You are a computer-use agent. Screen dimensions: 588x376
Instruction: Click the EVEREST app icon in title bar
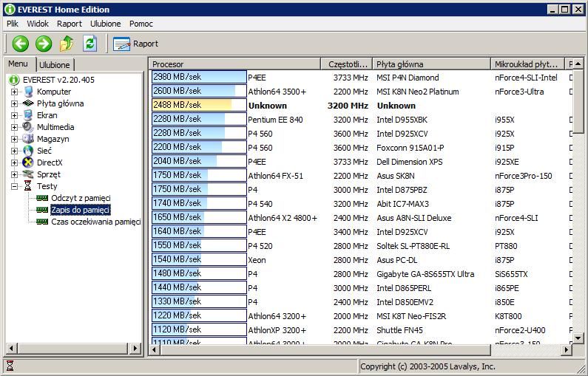(10, 10)
